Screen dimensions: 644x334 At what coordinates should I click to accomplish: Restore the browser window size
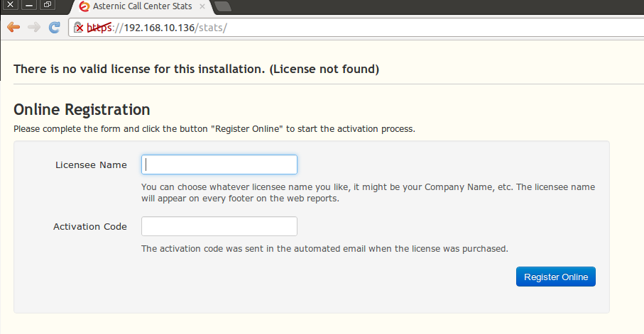(x=47, y=5)
